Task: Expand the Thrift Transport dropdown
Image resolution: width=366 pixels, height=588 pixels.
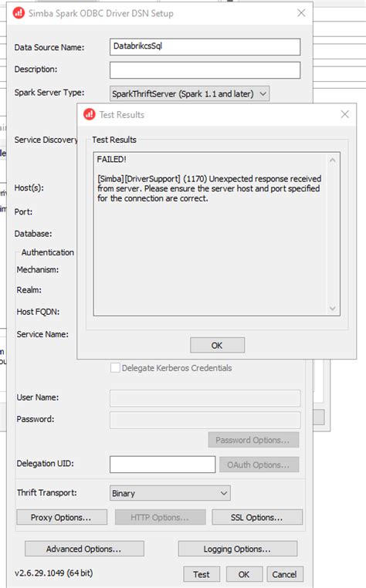Action: tap(170, 493)
